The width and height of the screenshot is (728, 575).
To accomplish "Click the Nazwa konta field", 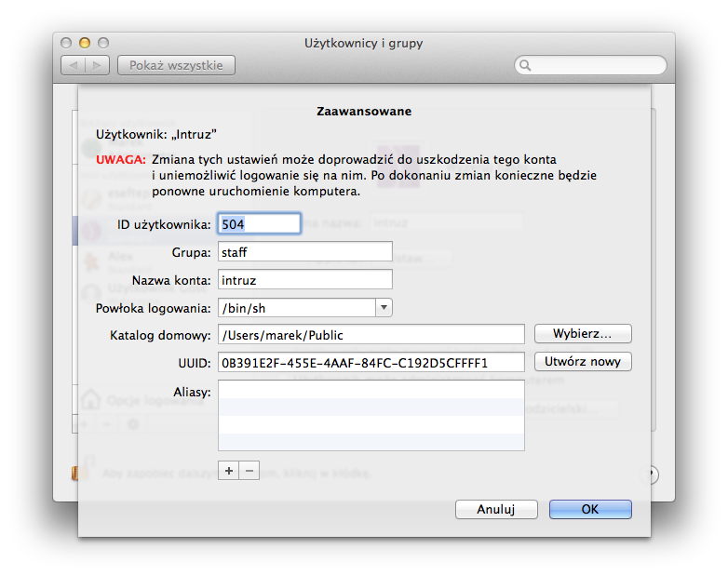I will tap(304, 279).
